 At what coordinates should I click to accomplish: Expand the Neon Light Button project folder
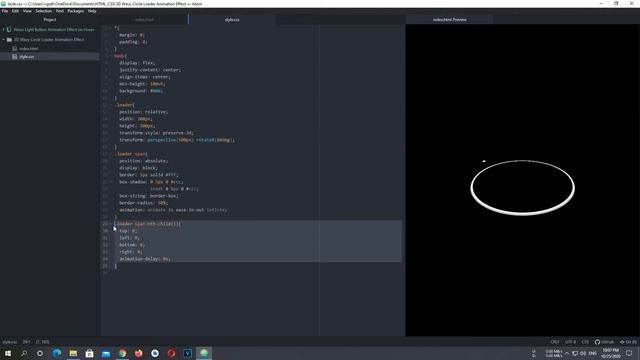[4, 30]
